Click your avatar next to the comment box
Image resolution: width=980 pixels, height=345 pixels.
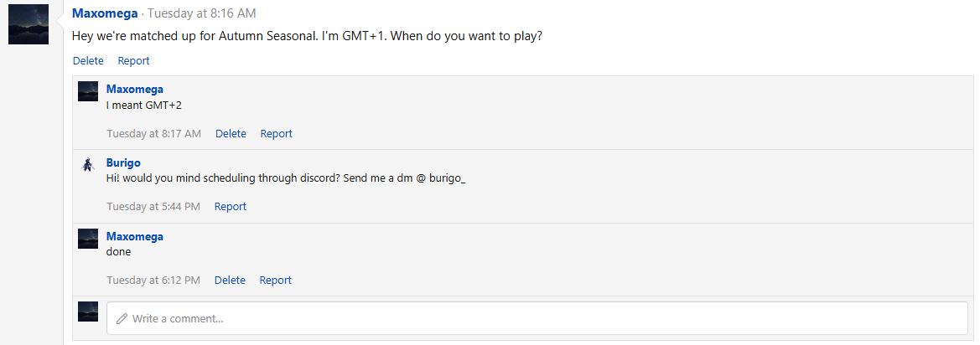point(88,312)
